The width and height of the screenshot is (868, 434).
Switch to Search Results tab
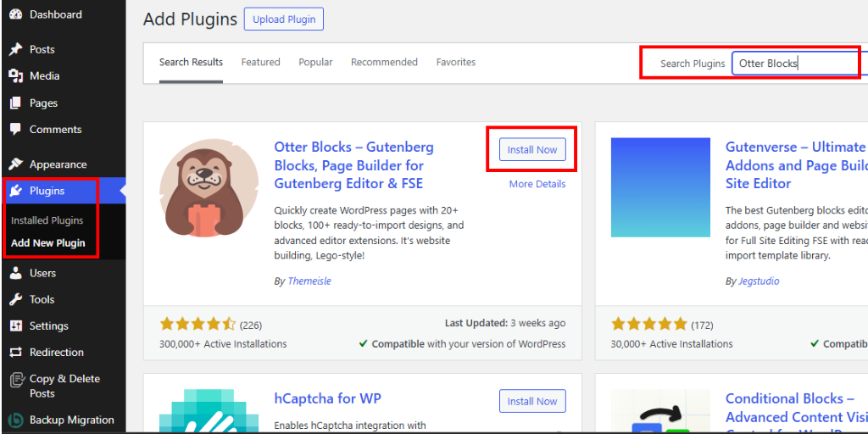coord(191,63)
